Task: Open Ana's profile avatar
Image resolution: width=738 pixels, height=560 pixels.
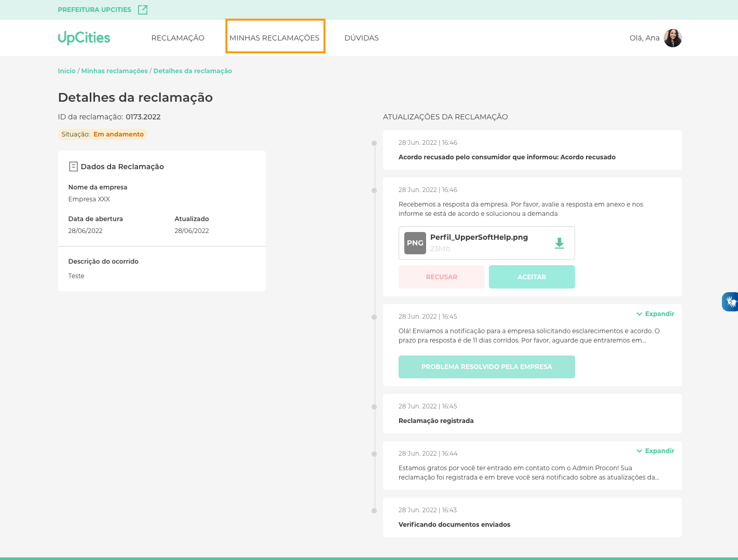Action: 673,38
